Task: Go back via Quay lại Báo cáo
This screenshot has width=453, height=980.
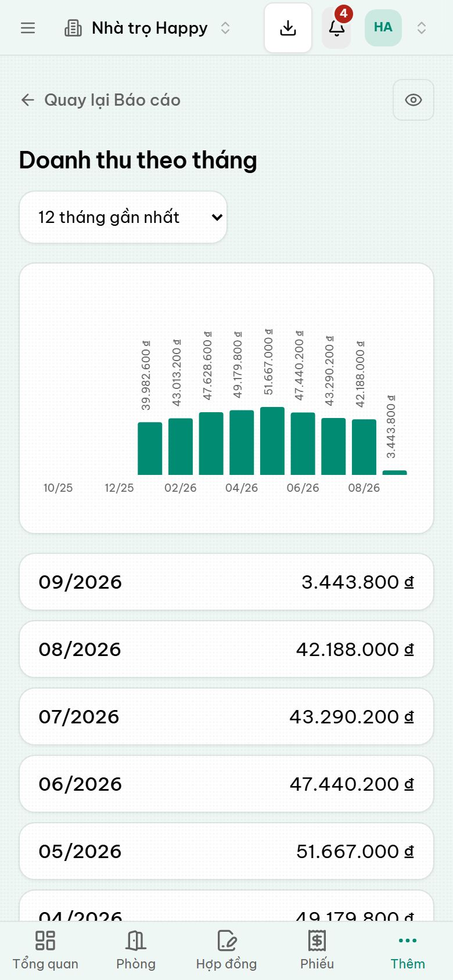Action: pyautogui.click(x=100, y=100)
